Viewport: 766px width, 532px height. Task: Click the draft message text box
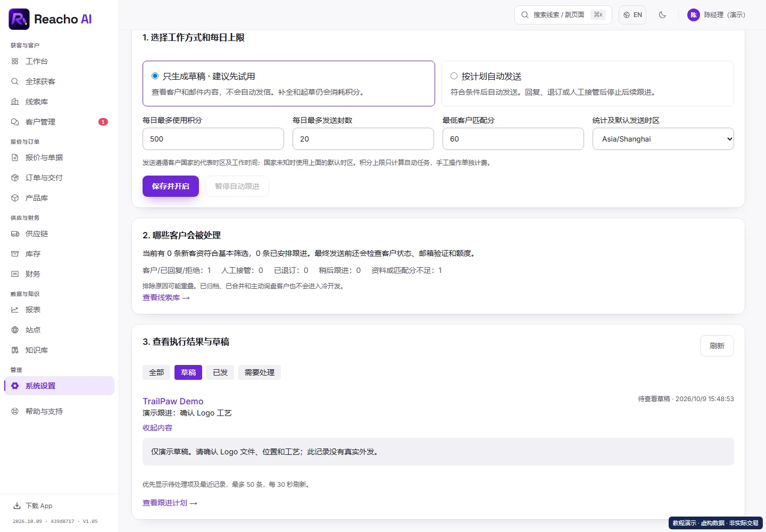click(x=438, y=452)
